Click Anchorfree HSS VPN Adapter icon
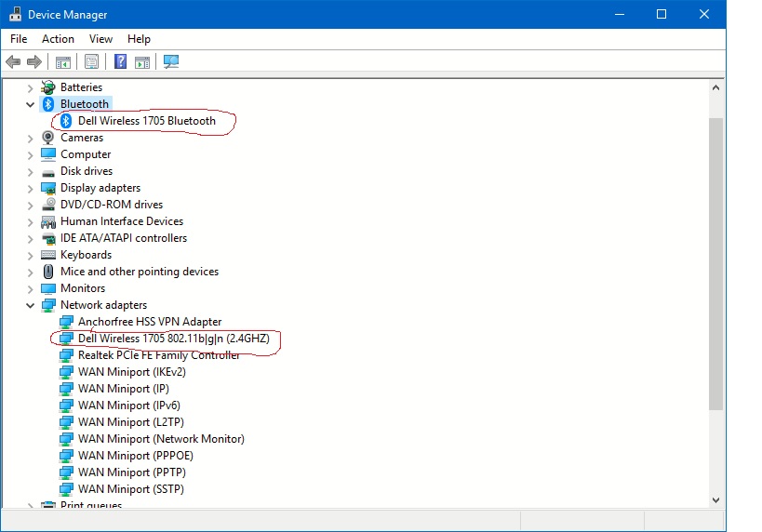The width and height of the screenshot is (762, 532). 66,322
